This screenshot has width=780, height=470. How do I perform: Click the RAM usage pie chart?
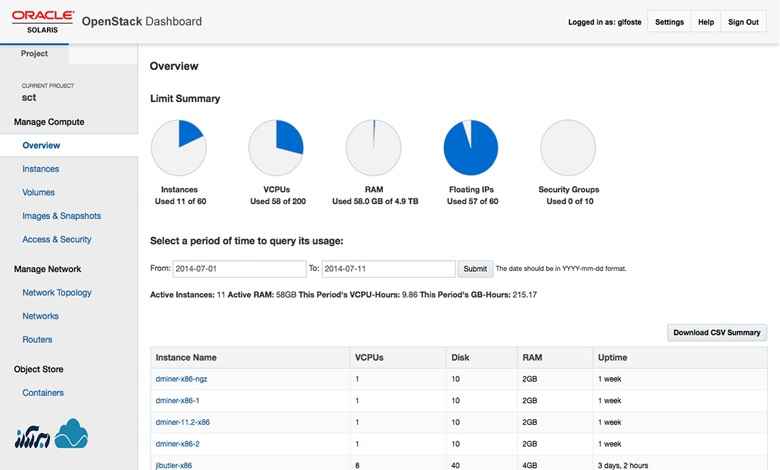pos(373,147)
